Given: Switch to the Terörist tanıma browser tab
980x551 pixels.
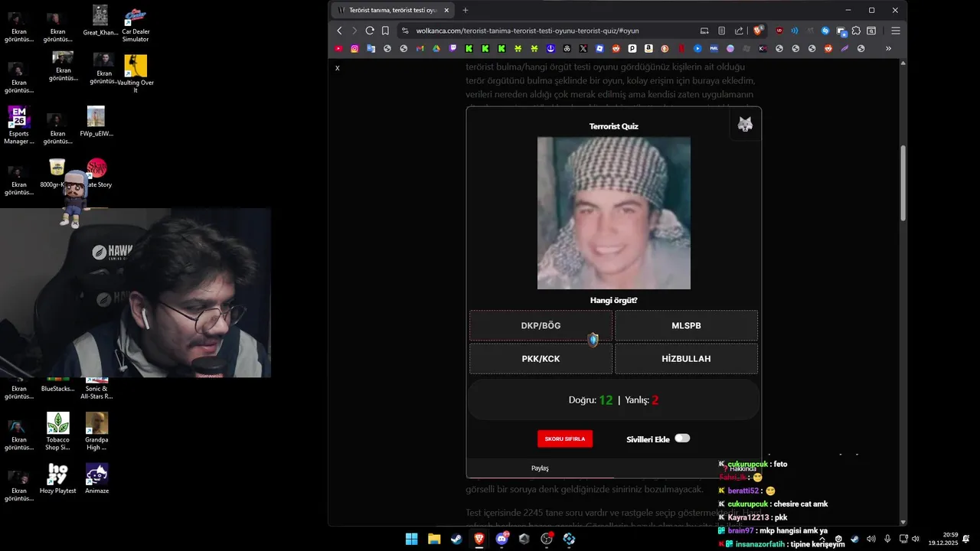Looking at the screenshot, I should point(394,10).
